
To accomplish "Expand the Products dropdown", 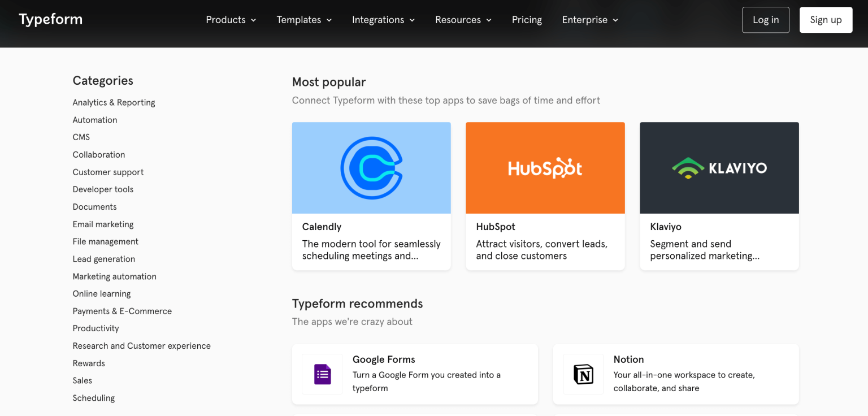I will click(x=231, y=20).
